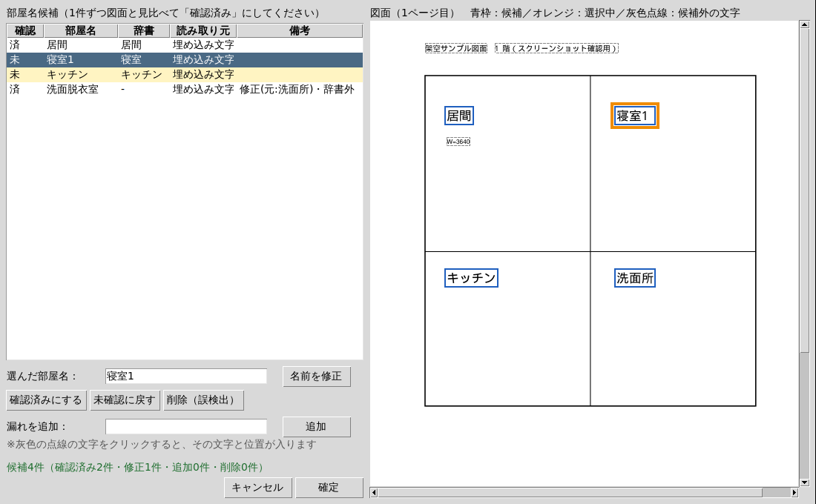The width and height of the screenshot is (816, 504).
Task: Click the drawing's vertical scrollbar thumb
Action: point(805,190)
